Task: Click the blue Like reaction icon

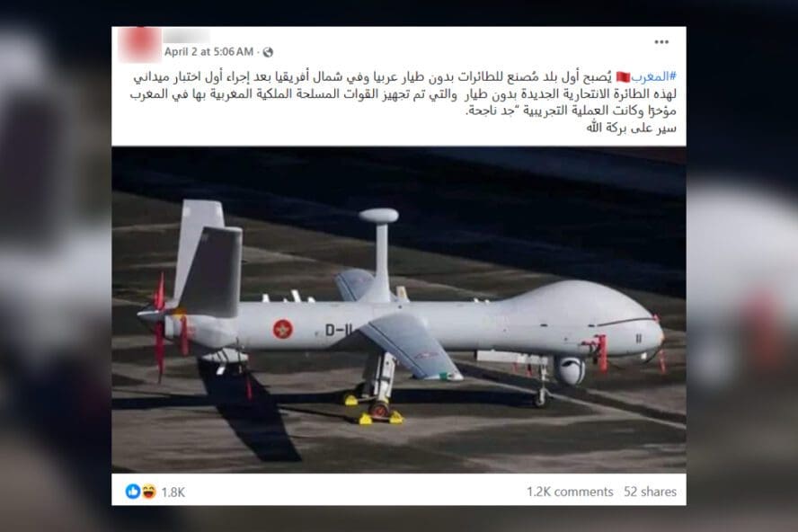Action: coord(133,492)
